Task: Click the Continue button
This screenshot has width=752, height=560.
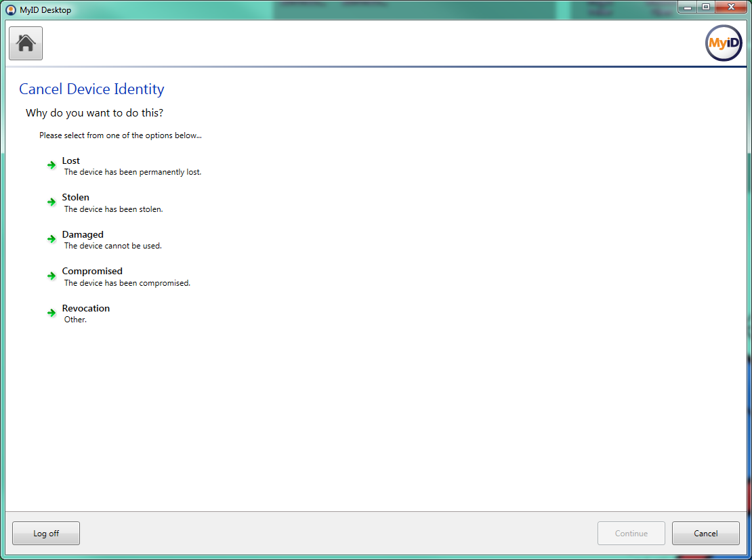Action: click(x=631, y=534)
